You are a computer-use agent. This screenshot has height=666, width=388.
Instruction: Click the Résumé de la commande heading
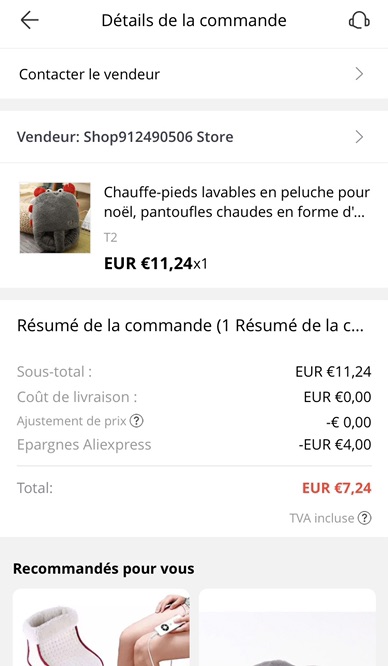pyautogui.click(x=190, y=326)
